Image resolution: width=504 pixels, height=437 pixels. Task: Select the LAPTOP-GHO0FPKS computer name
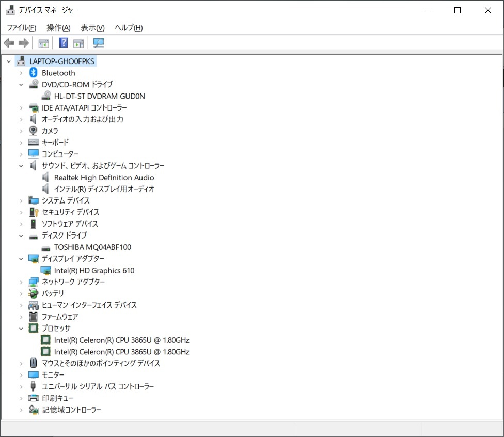(x=62, y=61)
